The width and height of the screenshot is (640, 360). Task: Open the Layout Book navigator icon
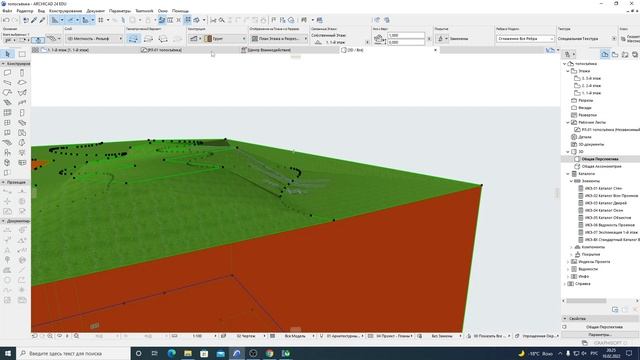pyautogui.click(x=625, y=54)
